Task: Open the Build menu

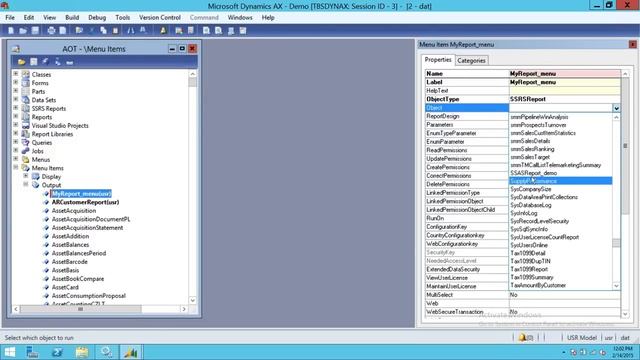Action: (x=72, y=18)
